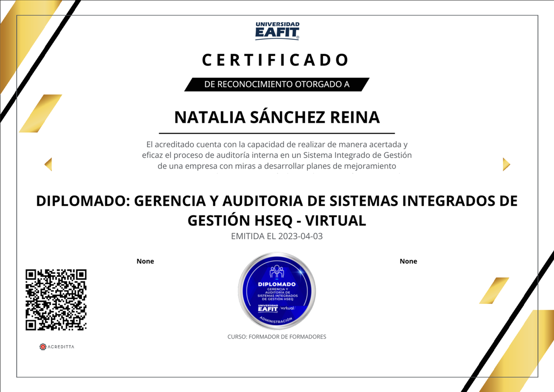Click the blue Diplomado badge medallion

tap(277, 291)
